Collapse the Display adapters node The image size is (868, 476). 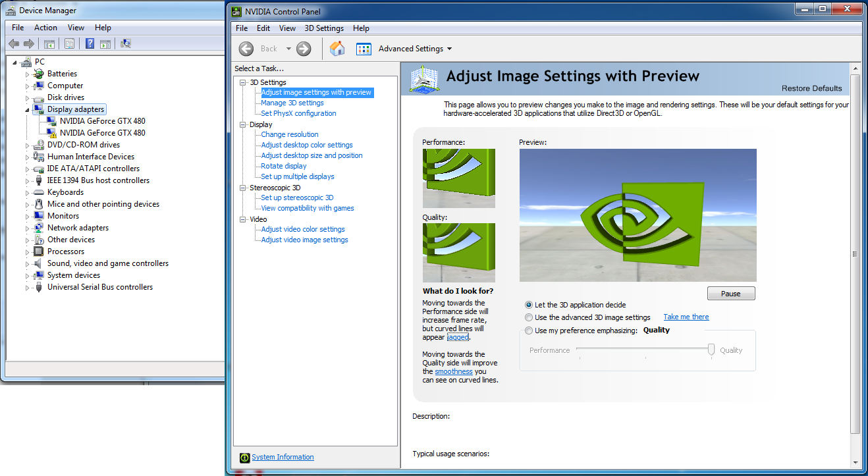(28, 110)
